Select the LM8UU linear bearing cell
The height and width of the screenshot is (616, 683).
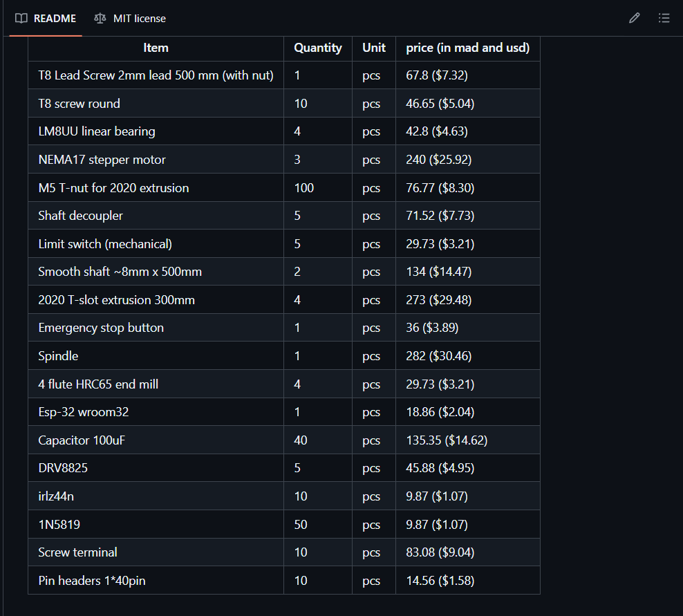[x=97, y=131]
